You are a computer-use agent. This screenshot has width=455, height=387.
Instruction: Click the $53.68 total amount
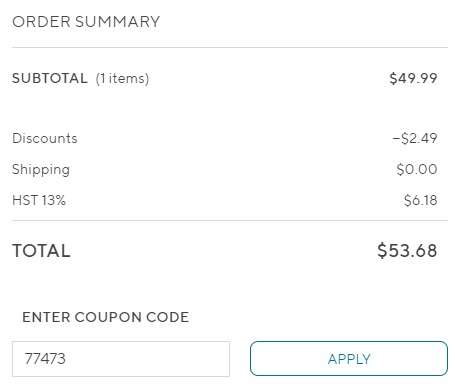click(407, 251)
